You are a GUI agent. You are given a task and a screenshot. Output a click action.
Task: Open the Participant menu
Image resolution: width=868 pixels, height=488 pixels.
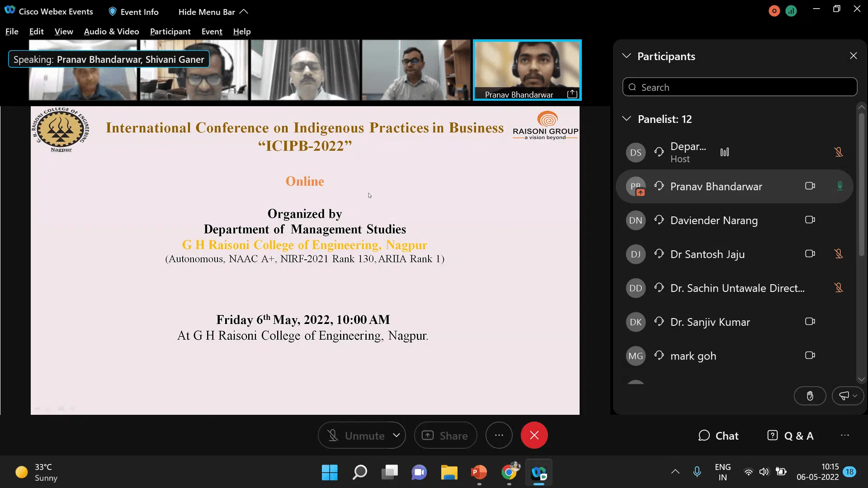(x=170, y=31)
